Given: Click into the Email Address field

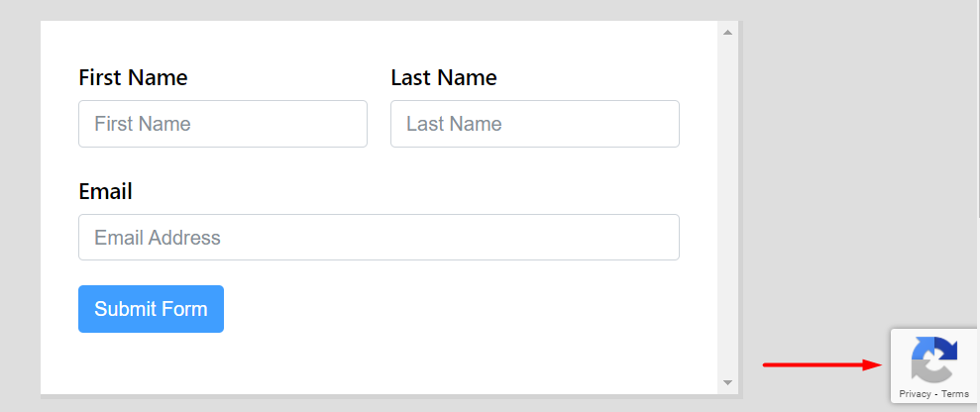Looking at the screenshot, I should (379, 238).
